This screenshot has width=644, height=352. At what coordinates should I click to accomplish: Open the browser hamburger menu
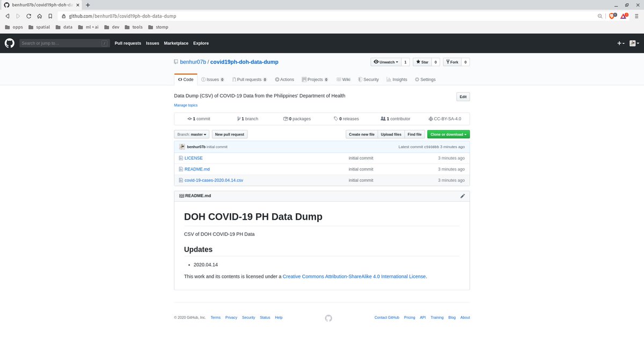[636, 16]
